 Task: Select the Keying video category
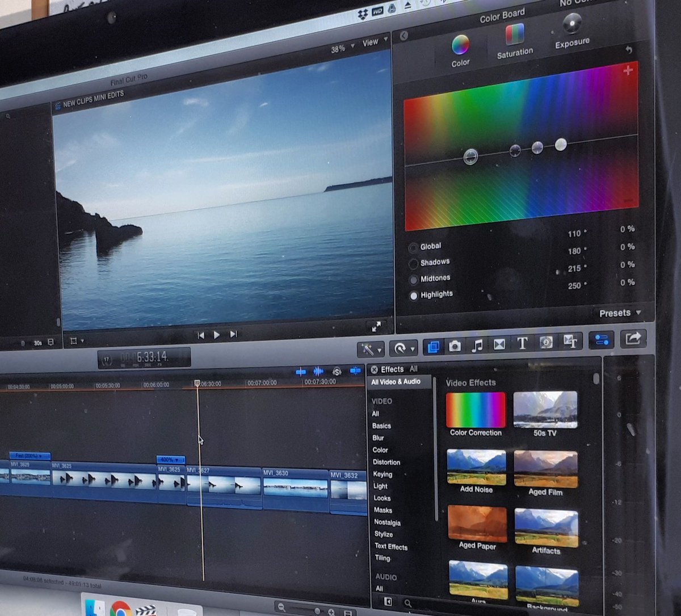pos(382,474)
